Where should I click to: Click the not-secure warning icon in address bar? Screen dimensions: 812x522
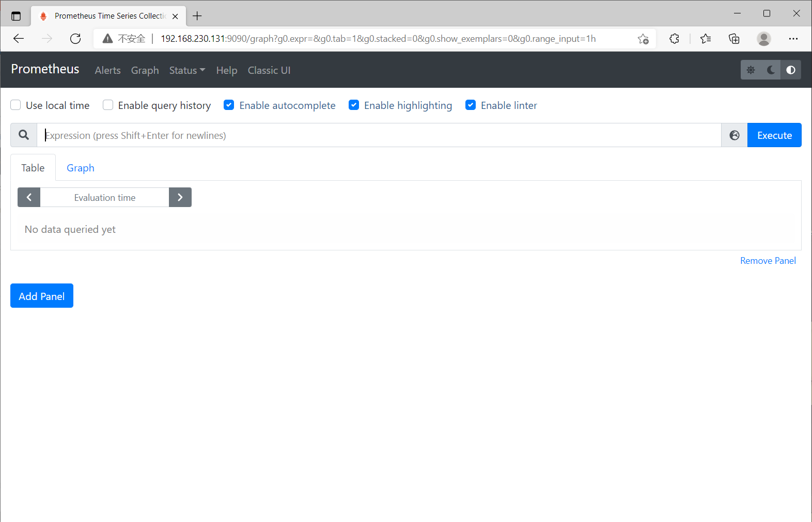(x=107, y=39)
